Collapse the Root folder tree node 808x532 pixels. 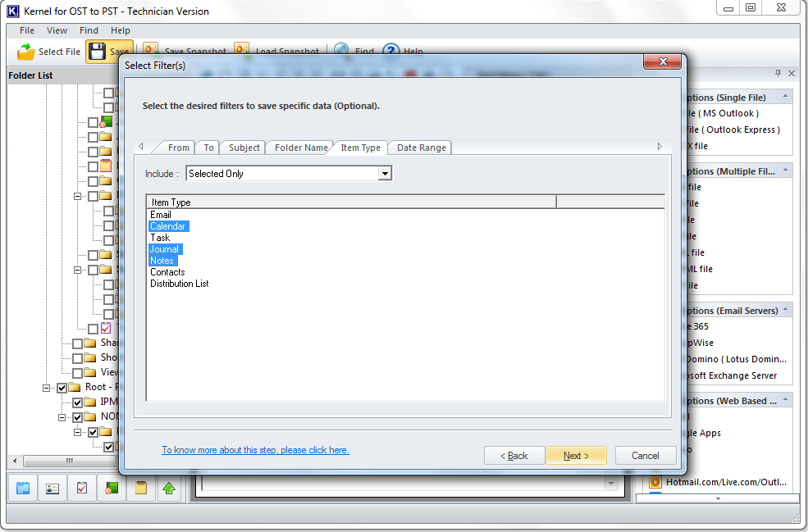(47, 388)
